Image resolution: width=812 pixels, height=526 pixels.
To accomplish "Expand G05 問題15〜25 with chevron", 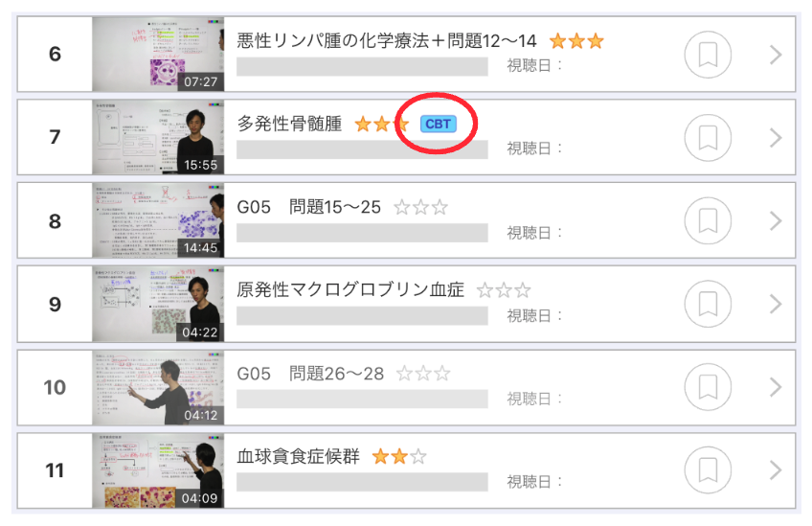I will (x=776, y=220).
